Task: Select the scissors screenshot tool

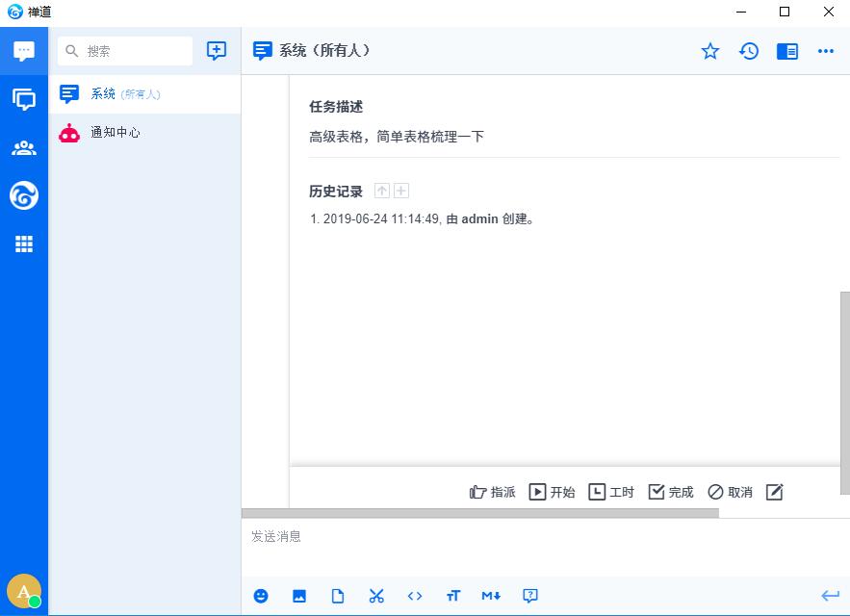Action: pyautogui.click(x=376, y=596)
